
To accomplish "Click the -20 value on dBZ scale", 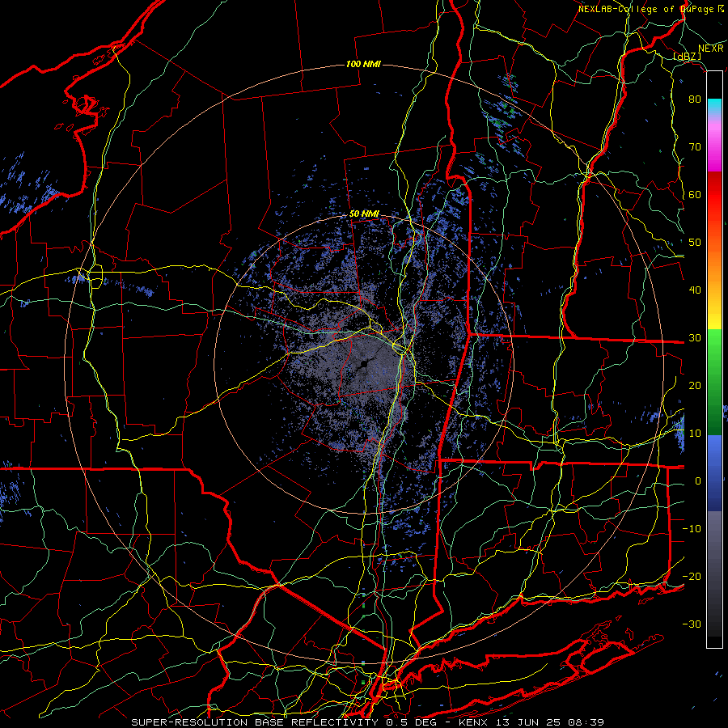I will (x=692, y=577).
